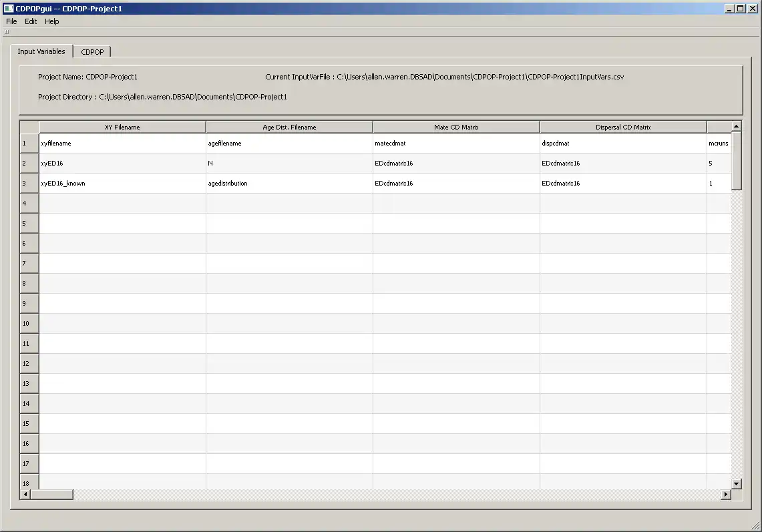
Task: Minimize the CDPOPgui window
Action: [729, 8]
